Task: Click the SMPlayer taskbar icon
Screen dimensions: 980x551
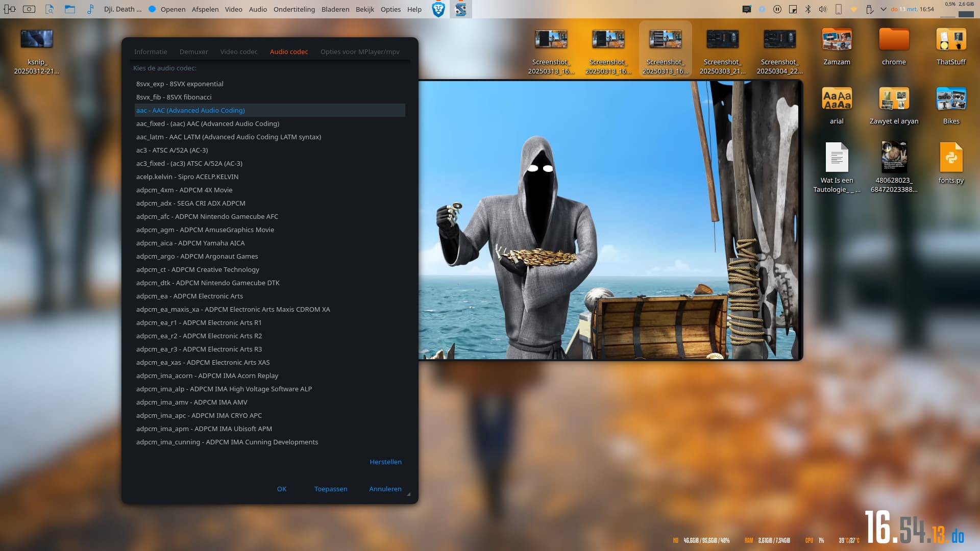Action: pyautogui.click(x=461, y=9)
